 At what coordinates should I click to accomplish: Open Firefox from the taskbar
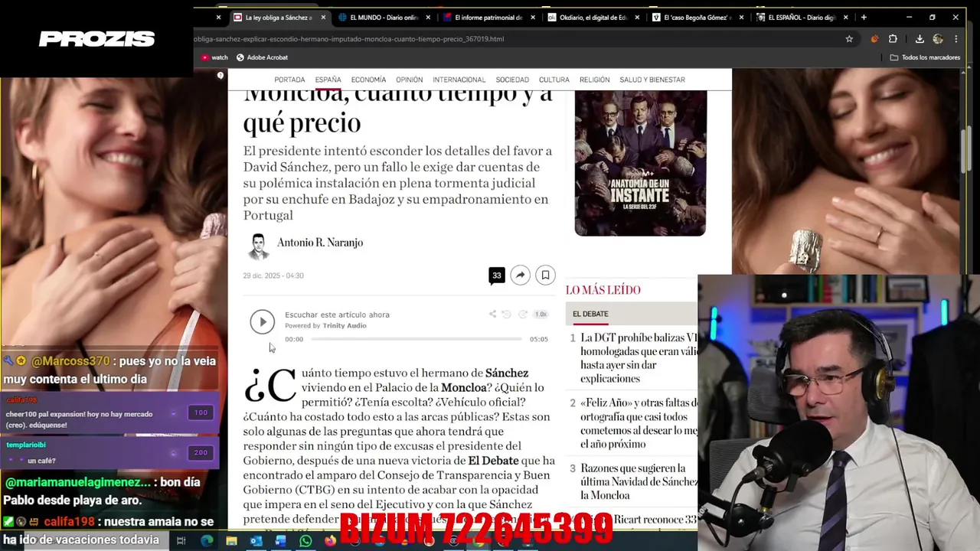[x=330, y=541]
